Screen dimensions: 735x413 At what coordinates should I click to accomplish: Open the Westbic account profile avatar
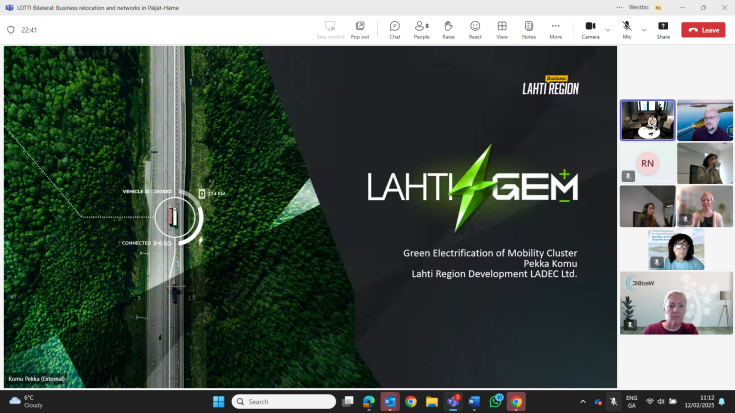click(x=659, y=8)
